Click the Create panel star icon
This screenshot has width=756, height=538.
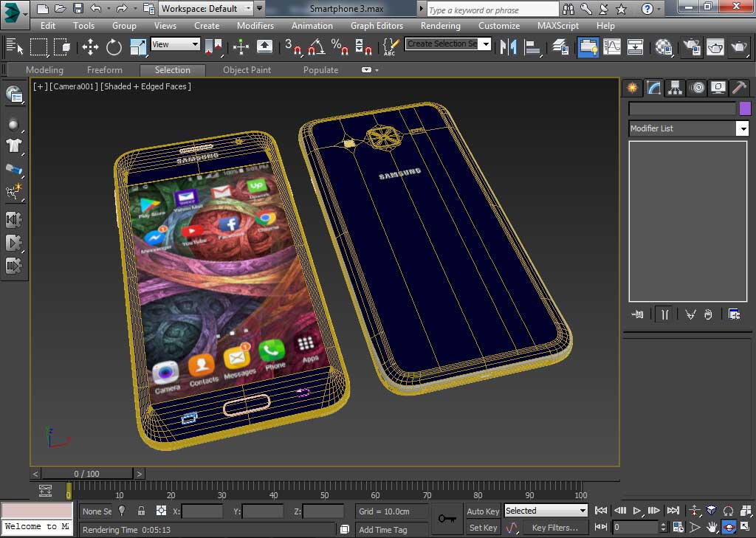[x=632, y=88]
